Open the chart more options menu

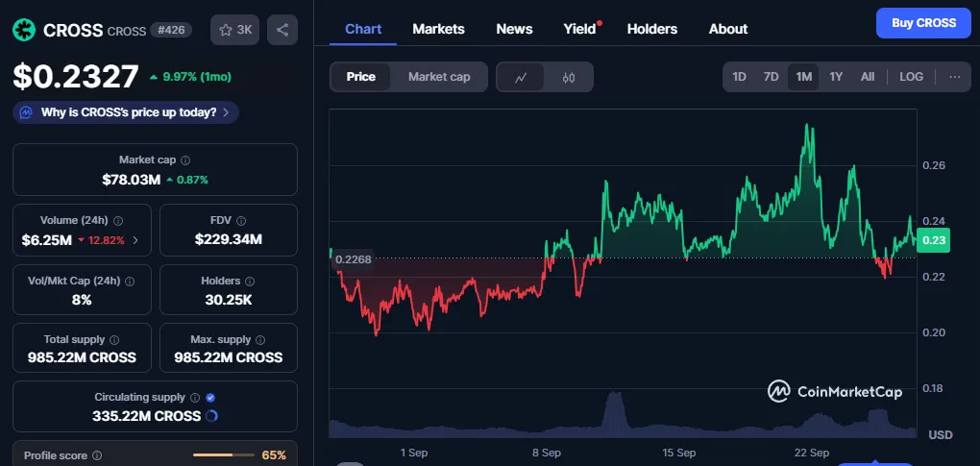click(954, 77)
